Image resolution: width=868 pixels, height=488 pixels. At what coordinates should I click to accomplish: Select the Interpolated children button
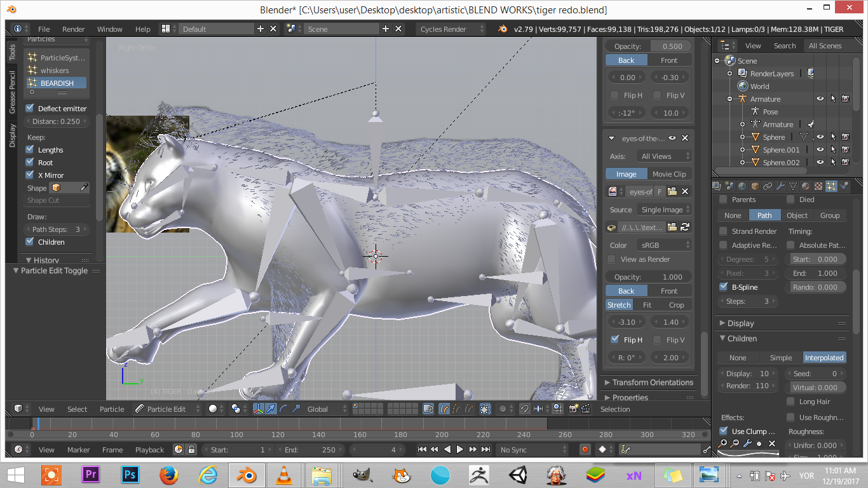(824, 357)
